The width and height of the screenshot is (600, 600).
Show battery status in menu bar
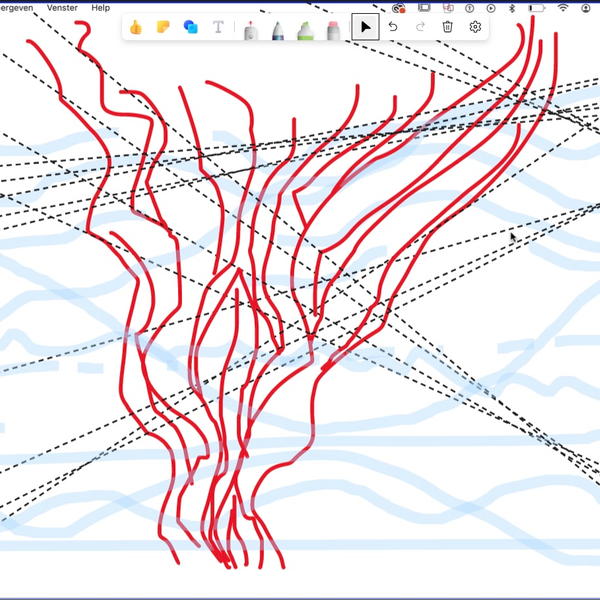(537, 7)
